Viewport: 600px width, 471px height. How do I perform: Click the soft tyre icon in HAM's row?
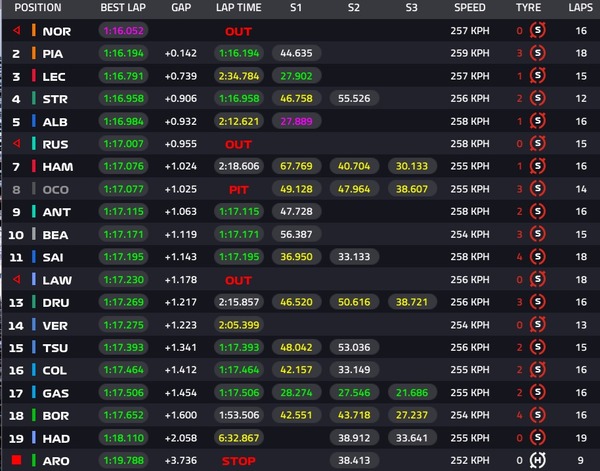point(538,166)
